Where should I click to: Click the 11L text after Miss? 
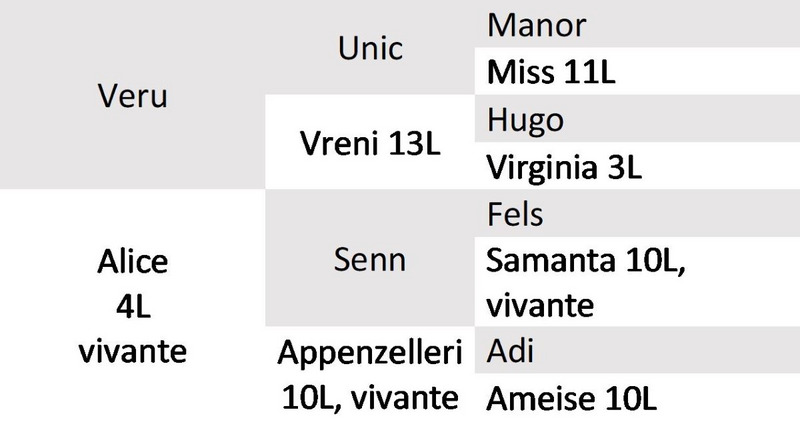coord(589,72)
